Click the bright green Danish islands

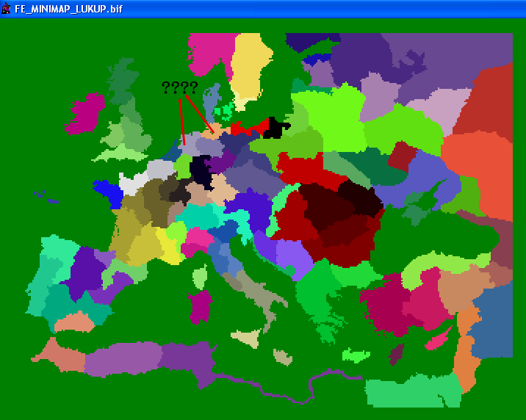pos(224,111)
